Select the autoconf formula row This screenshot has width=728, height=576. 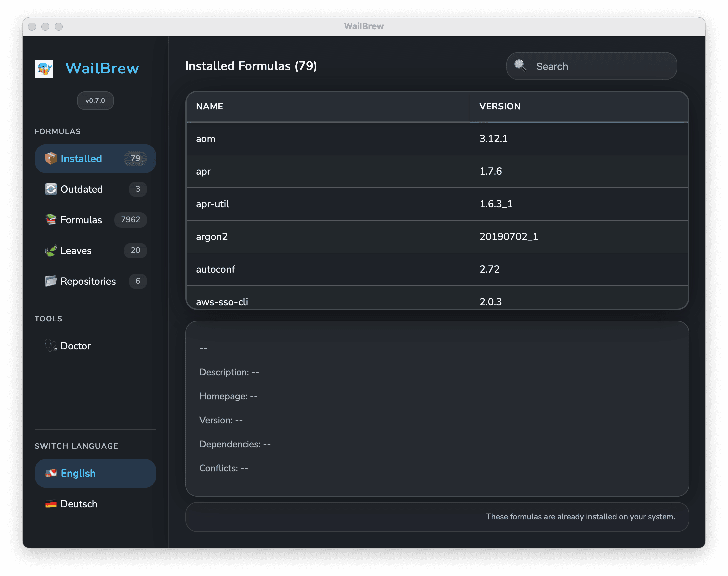pyautogui.click(x=437, y=269)
